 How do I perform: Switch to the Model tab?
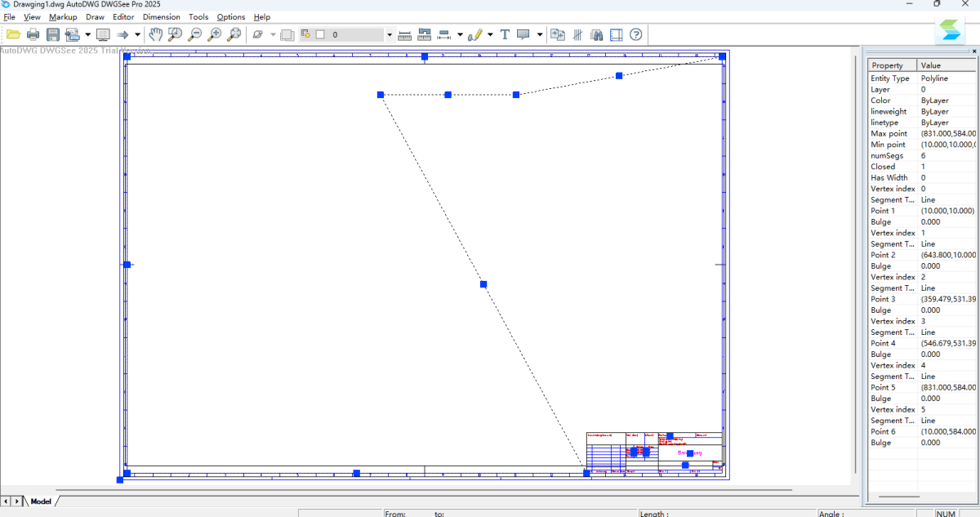coord(41,501)
